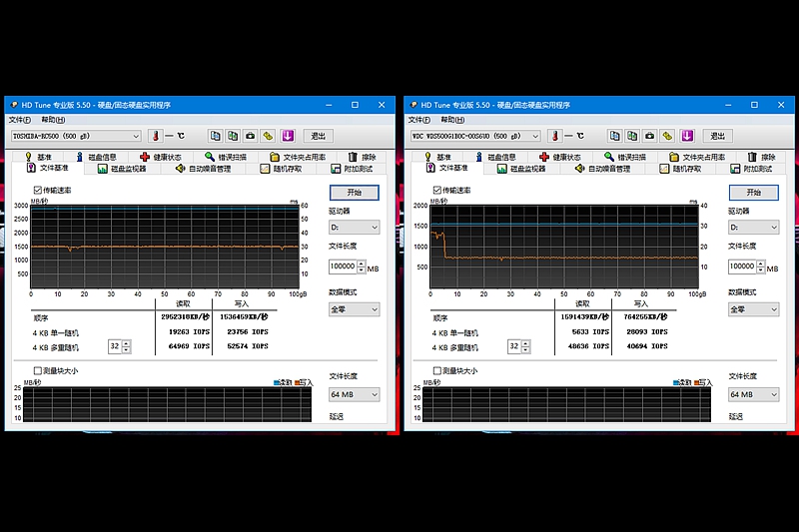
Task: Enable 测量块大小 checkbox in TOSHIBA window
Action: point(38,370)
